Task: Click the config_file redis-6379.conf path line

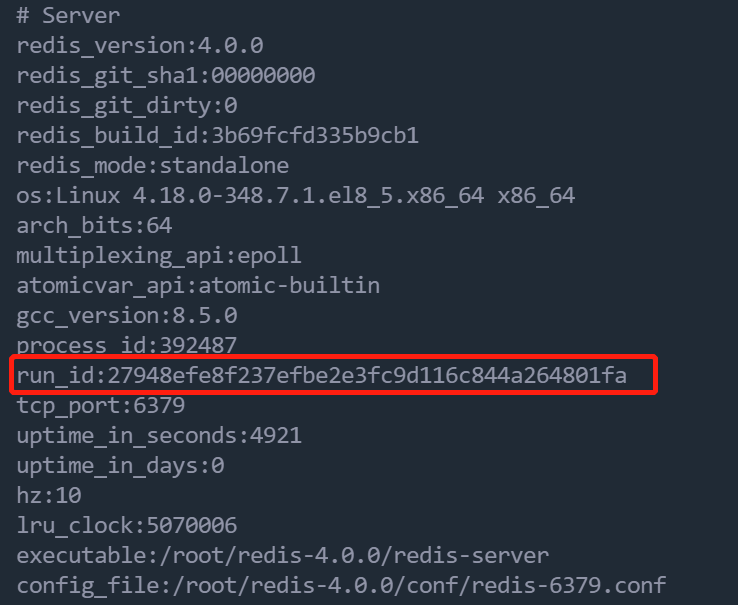Action: (340, 586)
